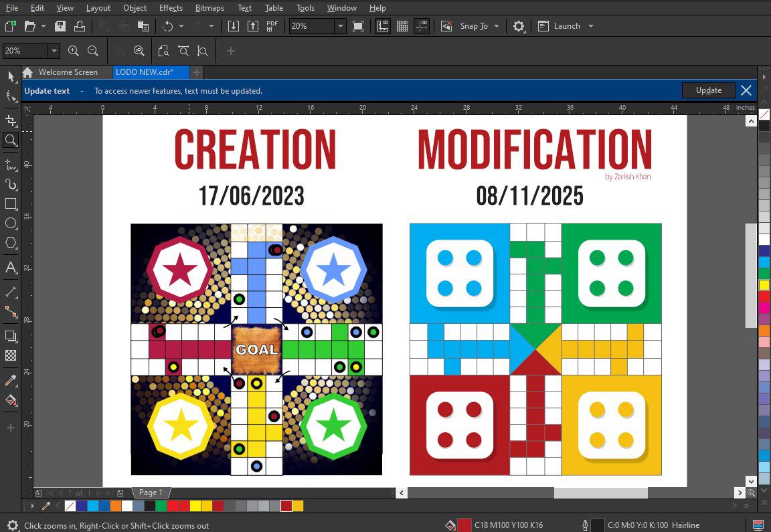Expand the document palette flyout arrow

pos(32,505)
